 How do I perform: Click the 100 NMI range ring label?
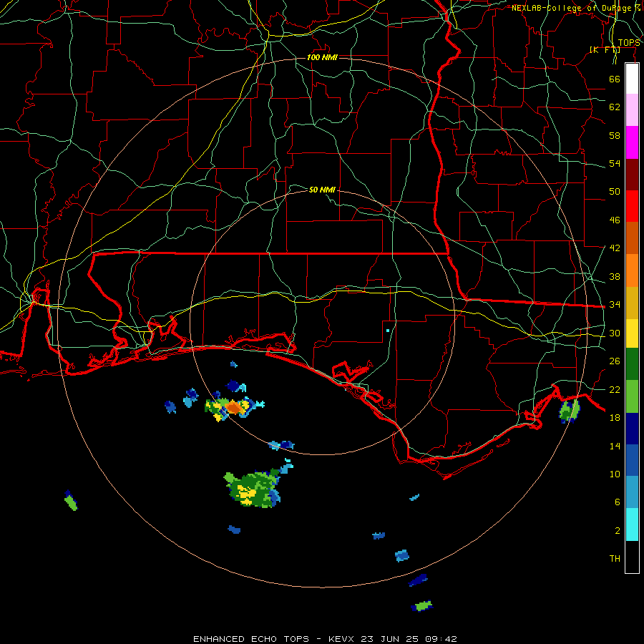pyautogui.click(x=323, y=57)
